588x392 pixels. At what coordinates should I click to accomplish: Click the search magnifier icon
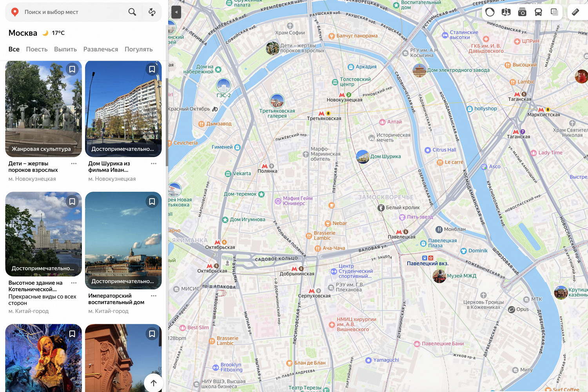pyautogui.click(x=132, y=12)
